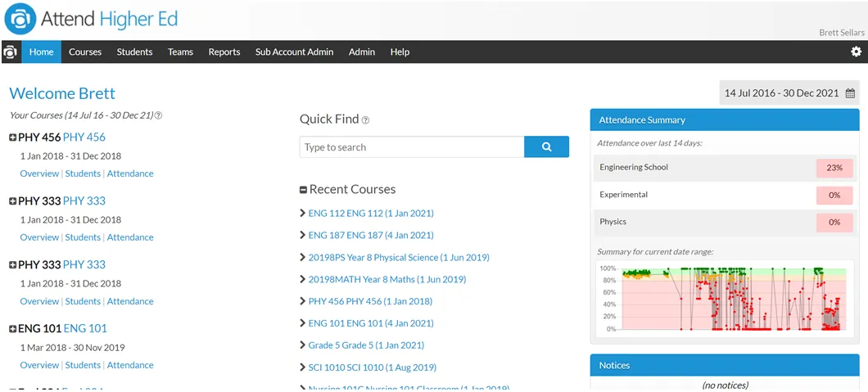Open recent course SCI 1010 (1 Aug 2019)
Image resolution: width=868 pixels, height=392 pixels.
point(372,367)
